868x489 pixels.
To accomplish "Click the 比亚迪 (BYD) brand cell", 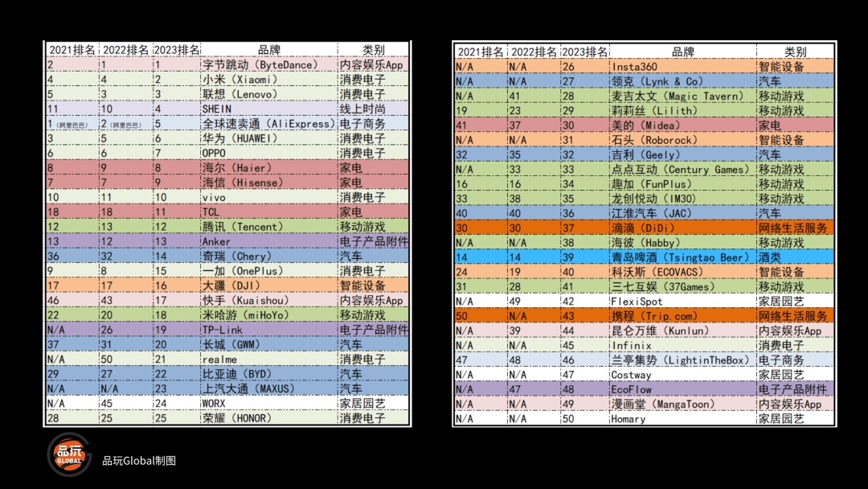I will coord(269,374).
